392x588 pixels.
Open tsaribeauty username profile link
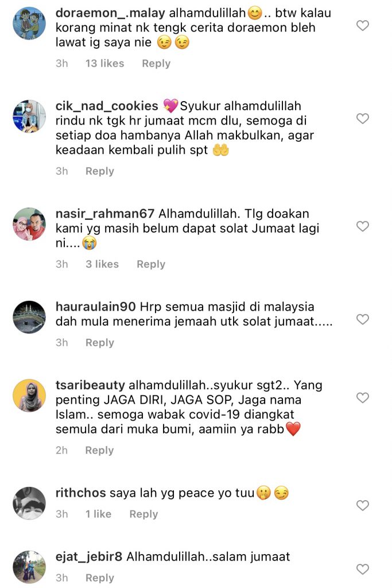90,385
